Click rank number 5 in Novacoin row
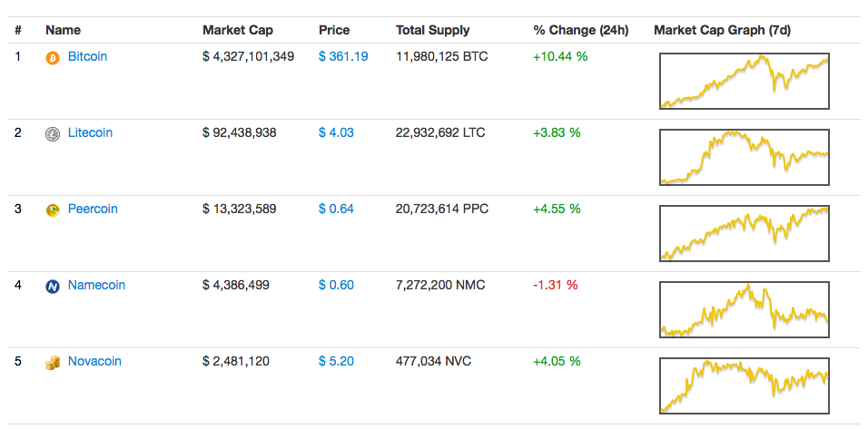Image resolution: width=868 pixels, height=429 pixels. 18,362
